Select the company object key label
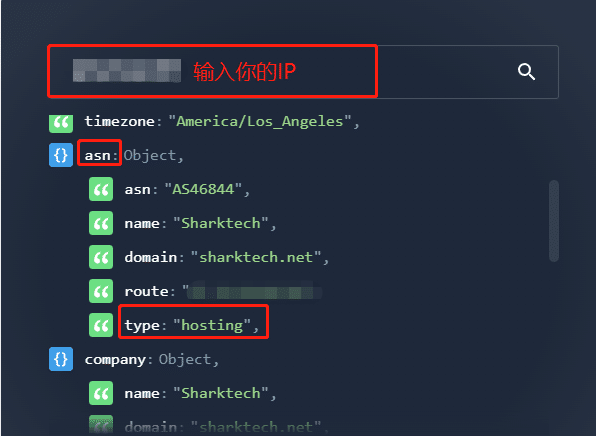Viewport: 596px width, 436px height. [x=115, y=360]
